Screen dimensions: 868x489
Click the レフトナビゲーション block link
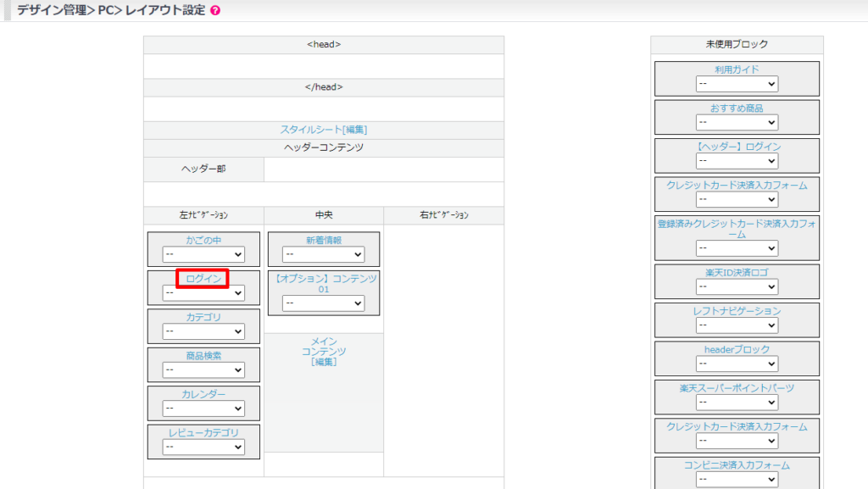point(737,311)
